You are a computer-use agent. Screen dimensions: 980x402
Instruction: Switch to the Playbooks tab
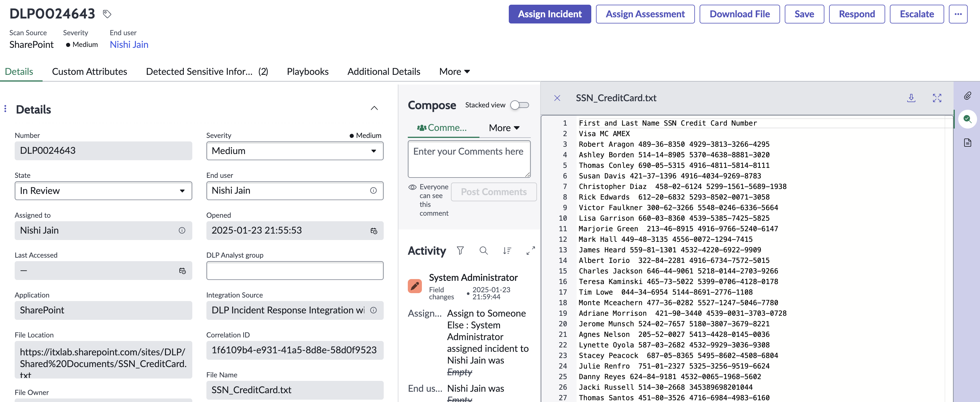tap(308, 72)
